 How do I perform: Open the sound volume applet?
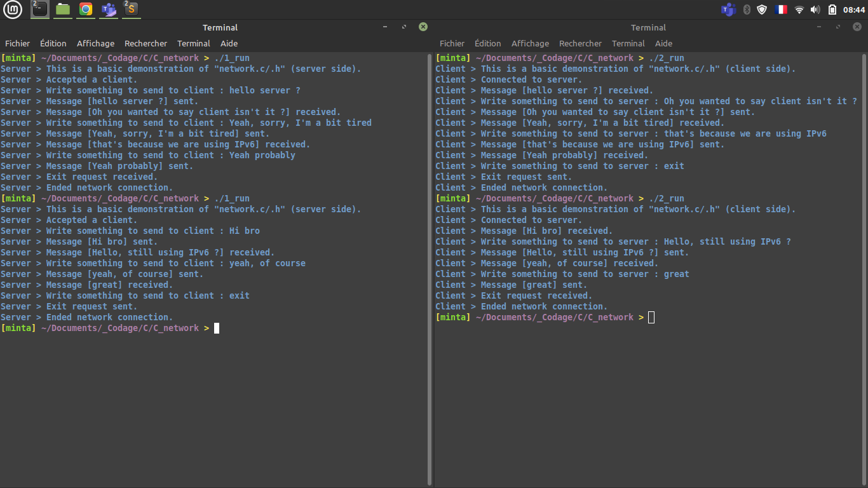tap(816, 10)
